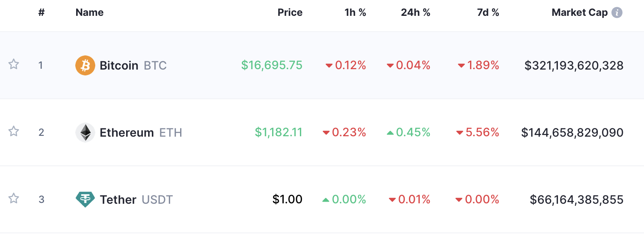This screenshot has width=644, height=235.
Task: Click the Ethereum diamond logo icon
Action: pyautogui.click(x=85, y=132)
